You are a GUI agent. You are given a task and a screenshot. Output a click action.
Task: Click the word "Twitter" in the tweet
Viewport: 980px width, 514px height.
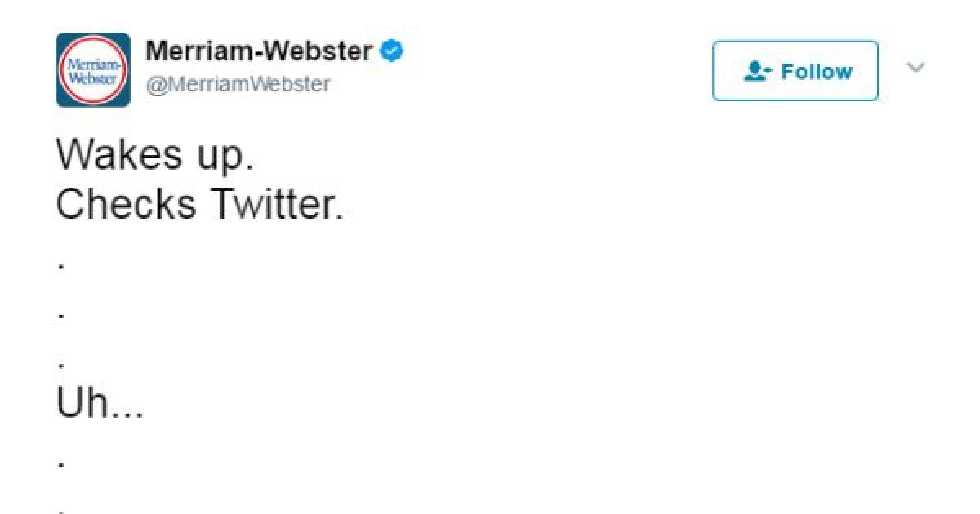(277, 203)
